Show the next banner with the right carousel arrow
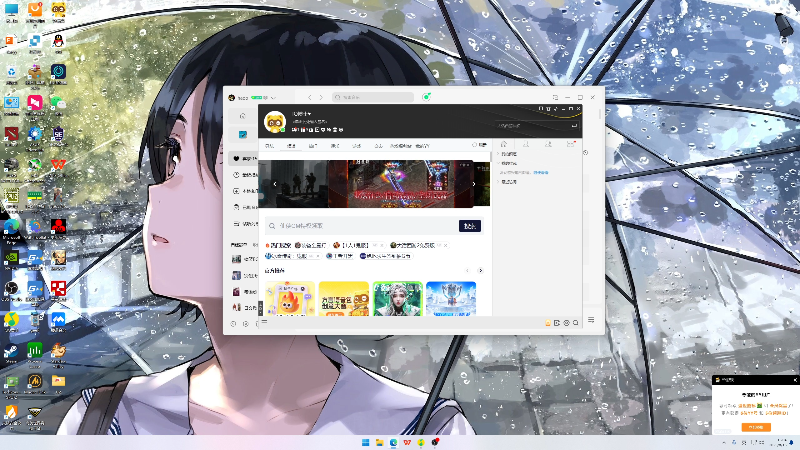 (473, 184)
